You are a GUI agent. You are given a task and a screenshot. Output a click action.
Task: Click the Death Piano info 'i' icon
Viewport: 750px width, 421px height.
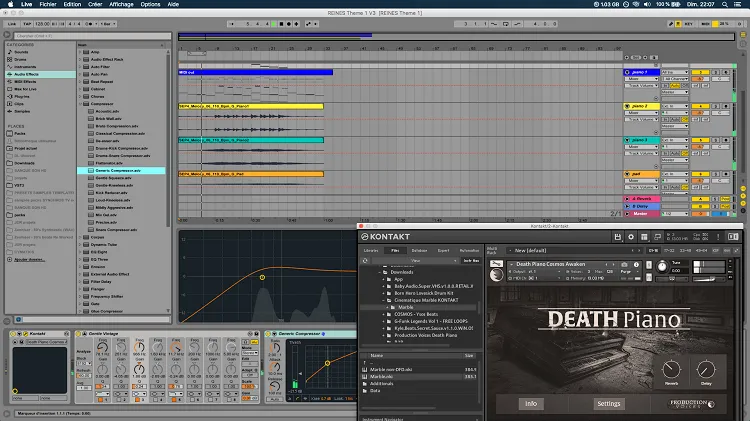tap(636, 264)
